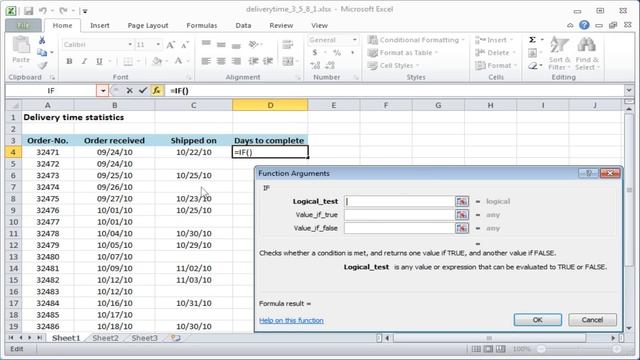Open the Format cells menu
Image resolution: width=640 pixels, height=360 pixels.
click(496, 65)
